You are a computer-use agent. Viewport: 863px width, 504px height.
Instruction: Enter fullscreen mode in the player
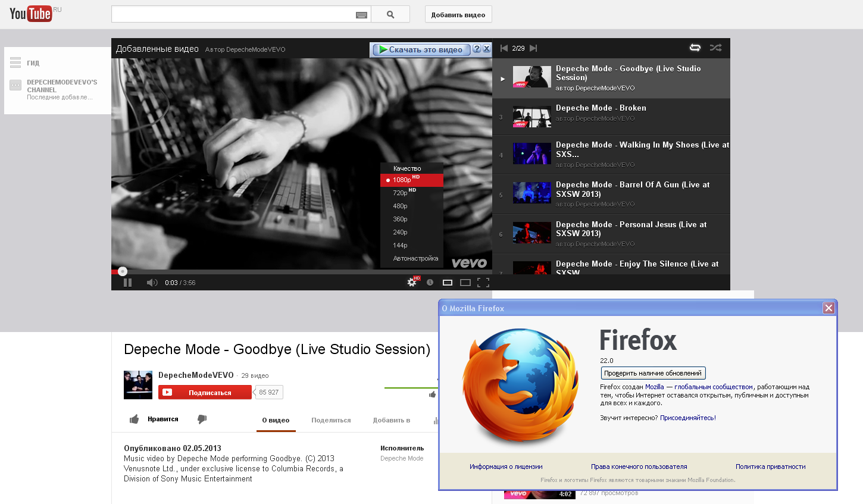pyautogui.click(x=483, y=283)
